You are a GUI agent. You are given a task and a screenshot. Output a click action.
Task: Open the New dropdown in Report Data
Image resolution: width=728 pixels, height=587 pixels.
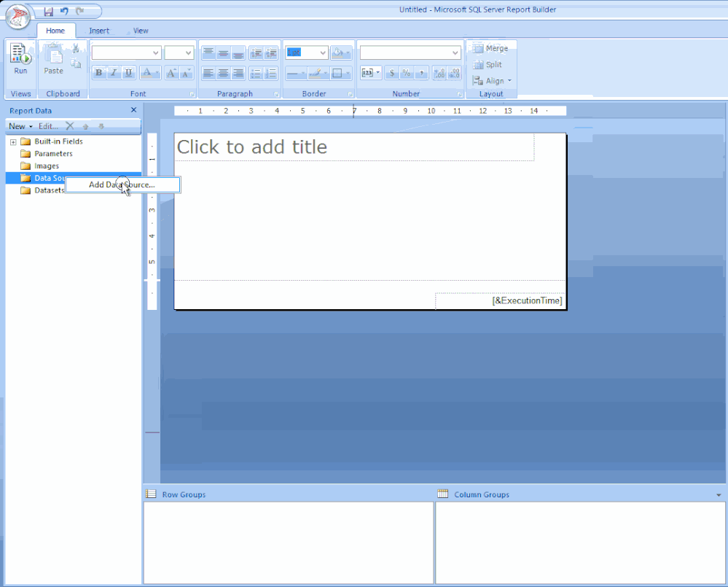(x=20, y=126)
